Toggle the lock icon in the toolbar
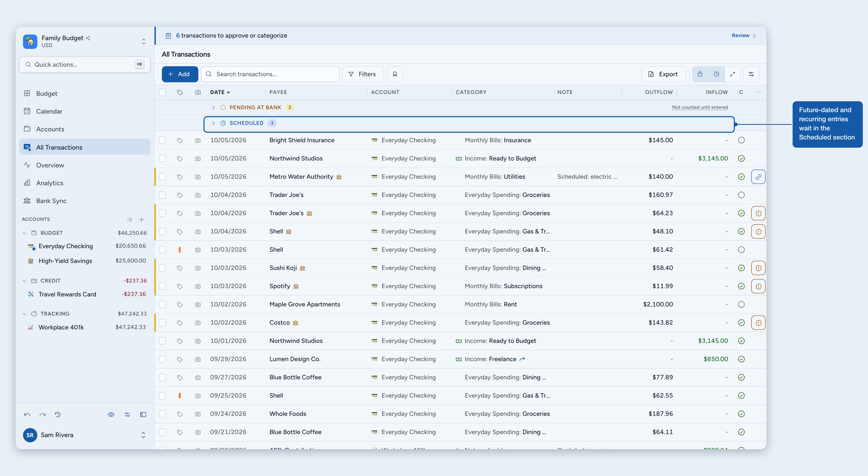Image resolution: width=868 pixels, height=476 pixels. [x=700, y=74]
